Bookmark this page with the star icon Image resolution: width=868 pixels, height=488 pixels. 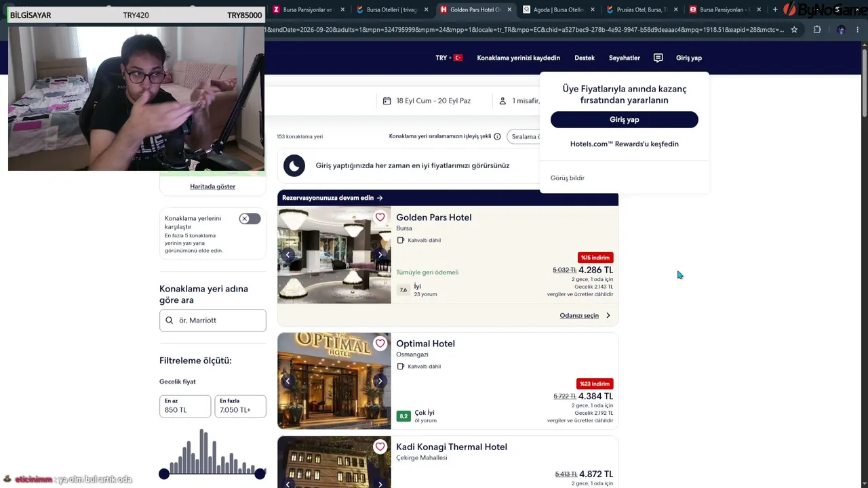[794, 30]
